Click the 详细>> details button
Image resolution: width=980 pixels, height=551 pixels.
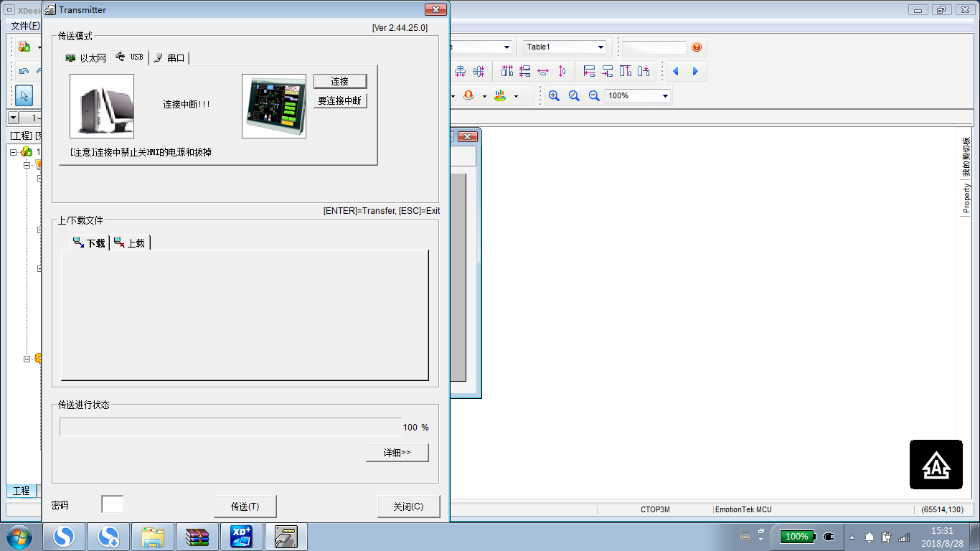tap(397, 453)
